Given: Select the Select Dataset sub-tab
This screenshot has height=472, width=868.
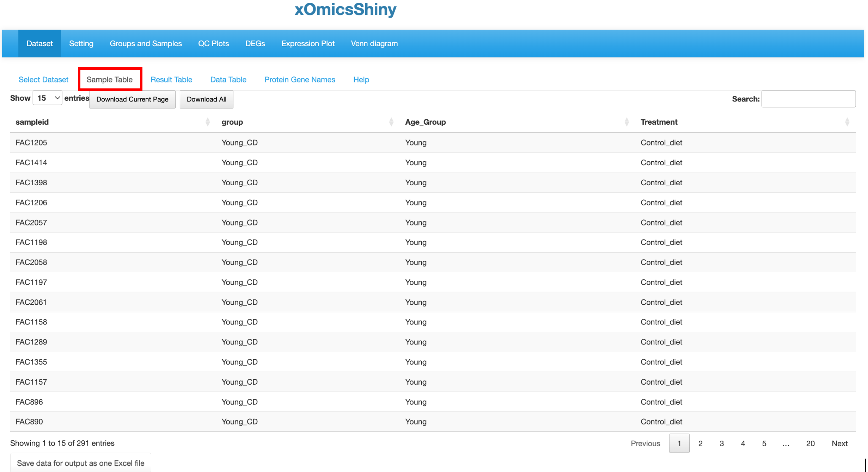Looking at the screenshot, I should pyautogui.click(x=43, y=80).
